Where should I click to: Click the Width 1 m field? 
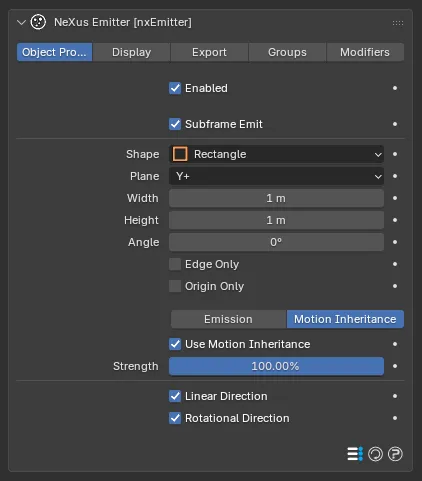pyautogui.click(x=276, y=198)
